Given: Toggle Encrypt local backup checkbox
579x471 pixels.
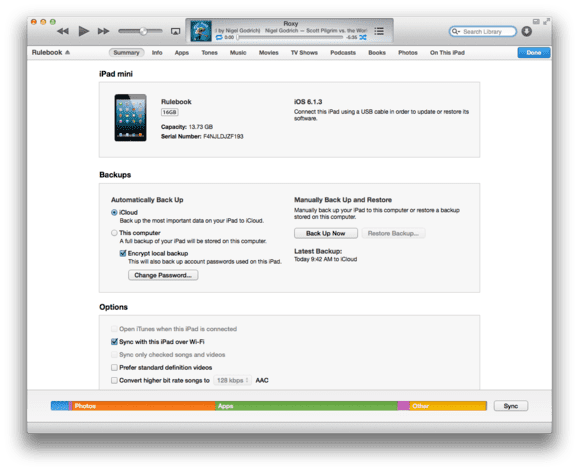Looking at the screenshot, I should tap(123, 253).
